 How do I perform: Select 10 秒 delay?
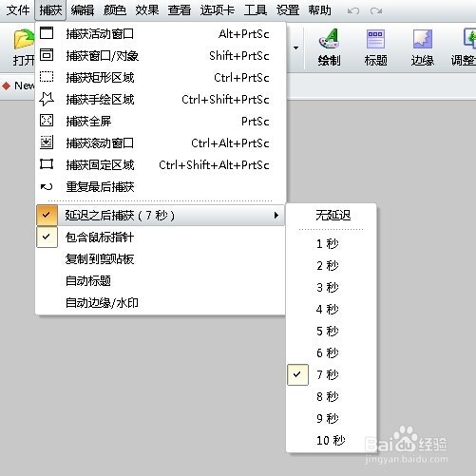pos(332,440)
